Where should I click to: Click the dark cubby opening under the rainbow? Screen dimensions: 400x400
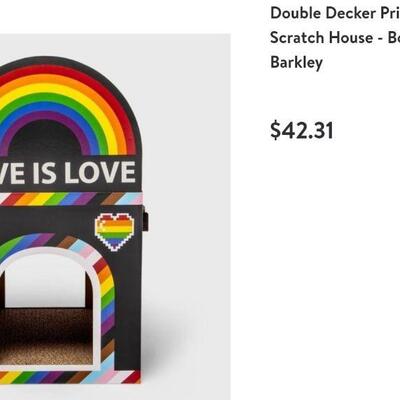(47, 138)
